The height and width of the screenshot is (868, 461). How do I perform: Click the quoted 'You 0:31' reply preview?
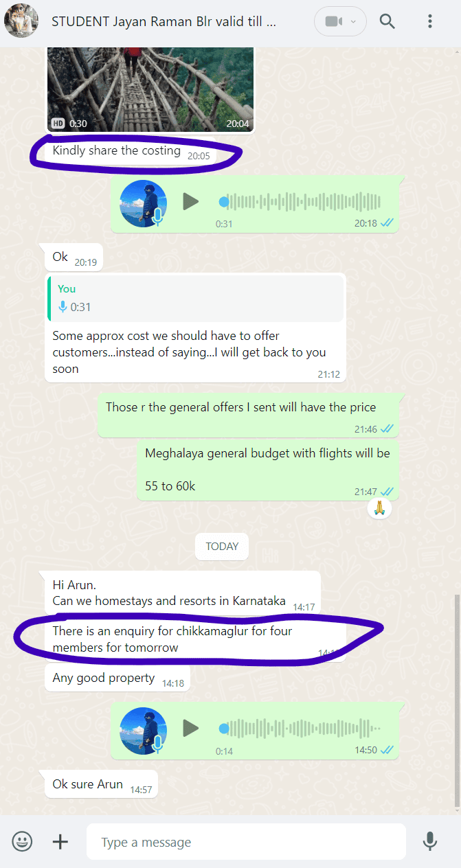[195, 298]
